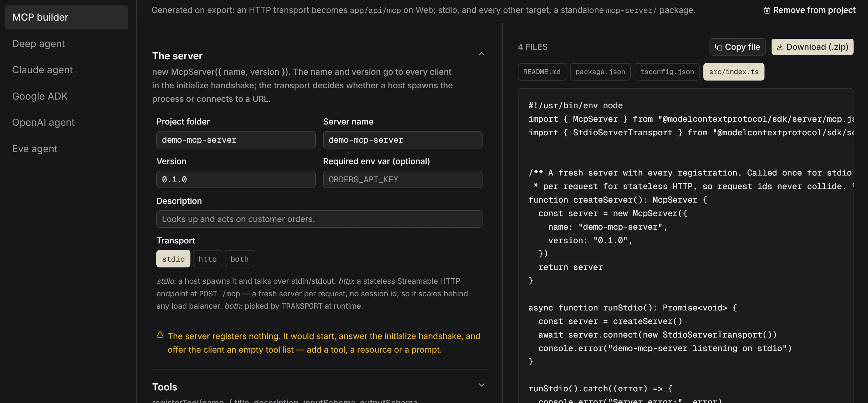Click the Server name input field
Viewport: 868px width, 403px height.
click(x=403, y=140)
